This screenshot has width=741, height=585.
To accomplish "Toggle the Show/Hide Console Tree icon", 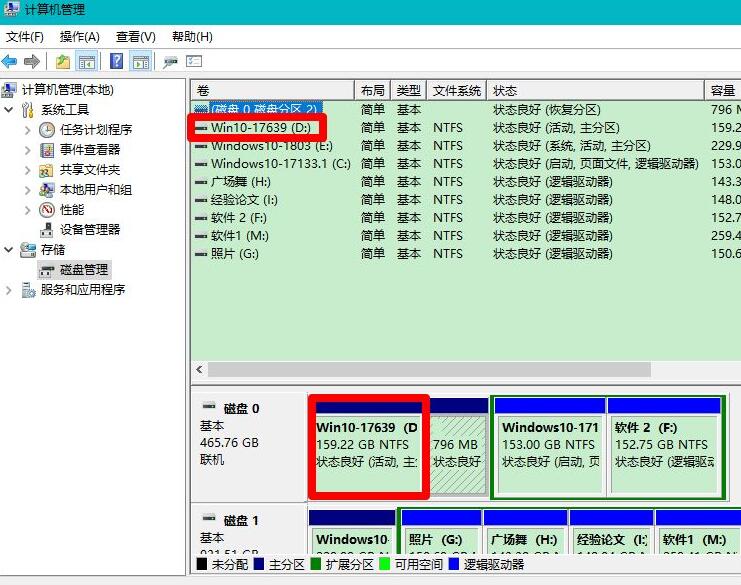I will click(x=86, y=61).
